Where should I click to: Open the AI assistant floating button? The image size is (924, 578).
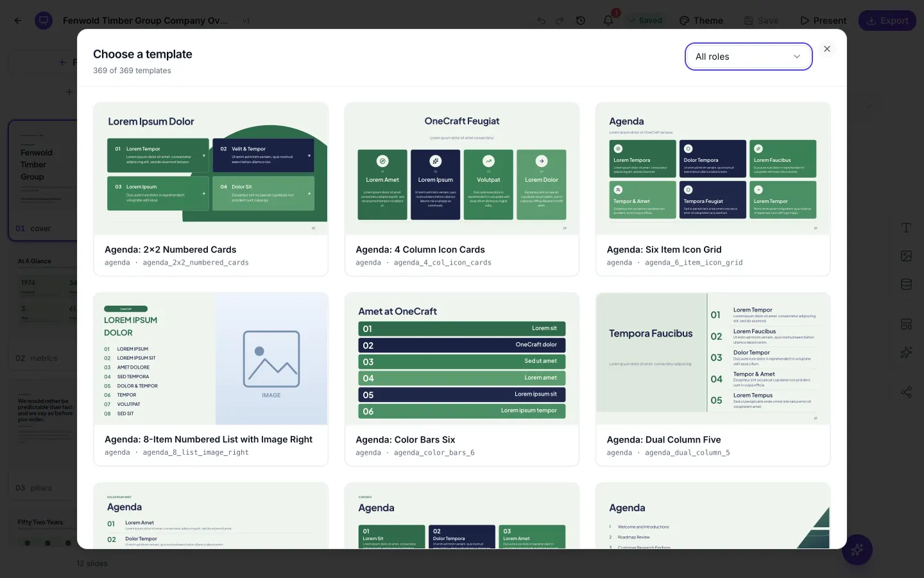click(857, 550)
